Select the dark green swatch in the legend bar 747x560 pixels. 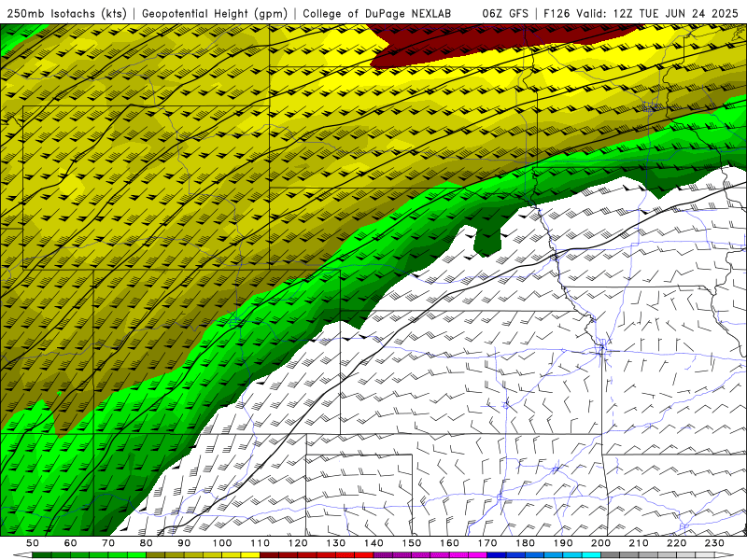(42, 555)
